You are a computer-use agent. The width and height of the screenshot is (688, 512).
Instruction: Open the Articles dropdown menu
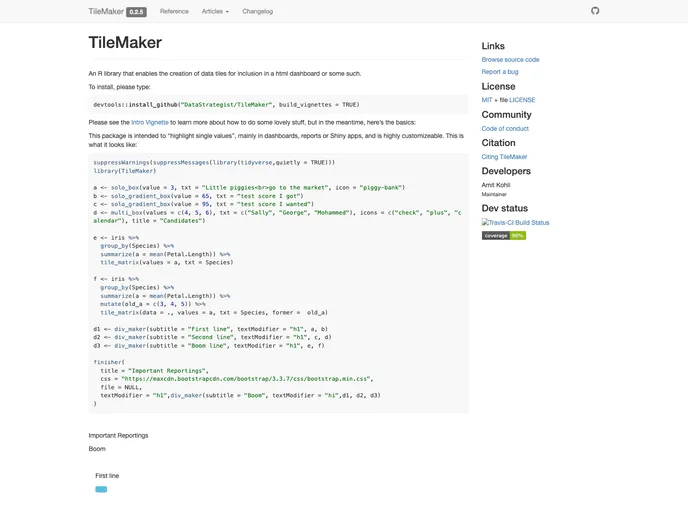click(215, 11)
